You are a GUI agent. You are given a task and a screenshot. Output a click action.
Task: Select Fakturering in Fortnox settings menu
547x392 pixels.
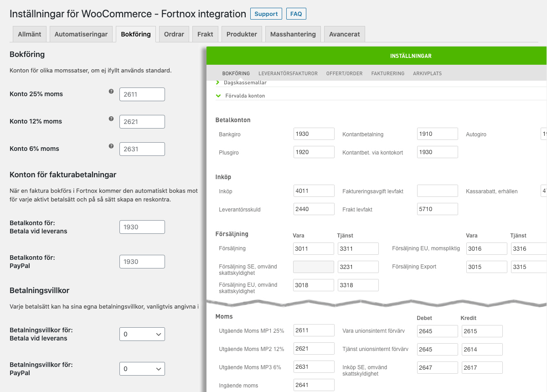coord(387,73)
